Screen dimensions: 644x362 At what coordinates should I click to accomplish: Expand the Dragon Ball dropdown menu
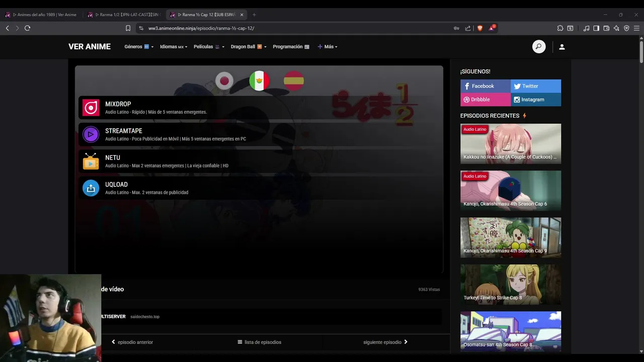click(x=249, y=47)
